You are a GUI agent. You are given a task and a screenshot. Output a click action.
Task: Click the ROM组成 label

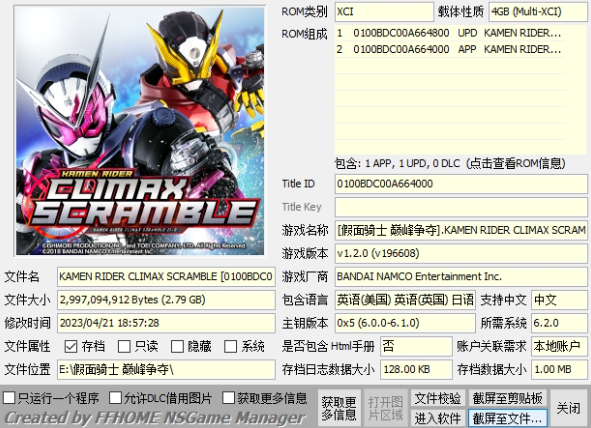point(305,34)
